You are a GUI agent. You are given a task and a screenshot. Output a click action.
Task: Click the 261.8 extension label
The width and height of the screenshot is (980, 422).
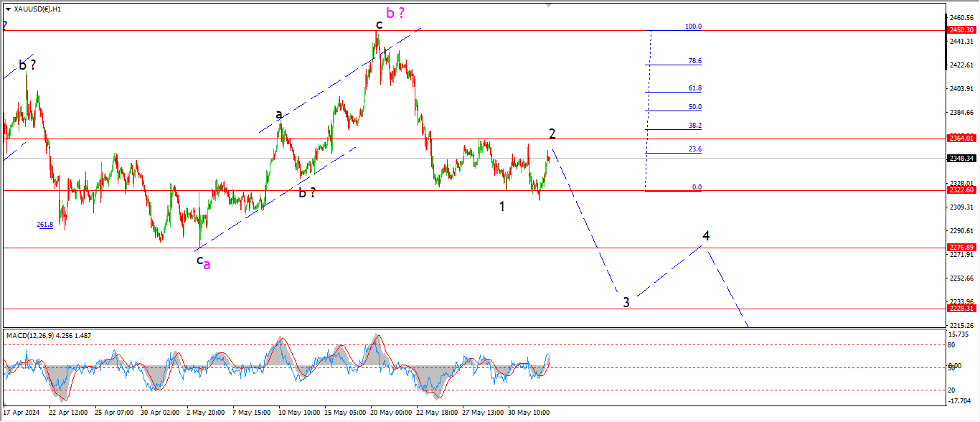pyautogui.click(x=44, y=225)
